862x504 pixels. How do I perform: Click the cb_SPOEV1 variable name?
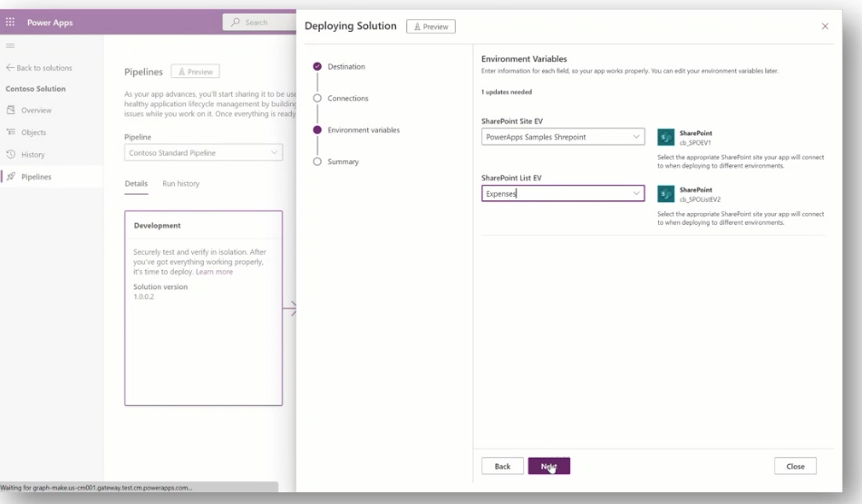695,143
